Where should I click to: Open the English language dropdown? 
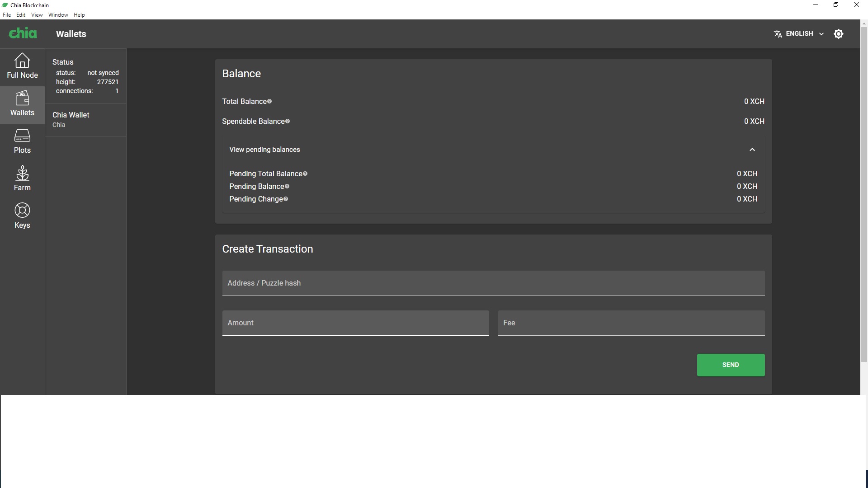tap(799, 34)
